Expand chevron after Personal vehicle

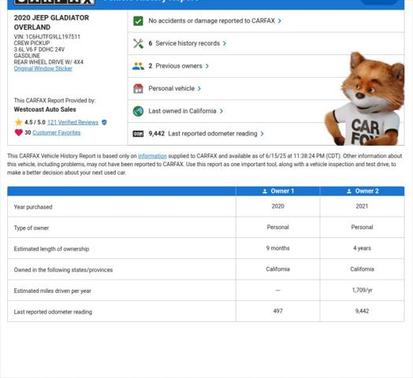pyautogui.click(x=199, y=88)
